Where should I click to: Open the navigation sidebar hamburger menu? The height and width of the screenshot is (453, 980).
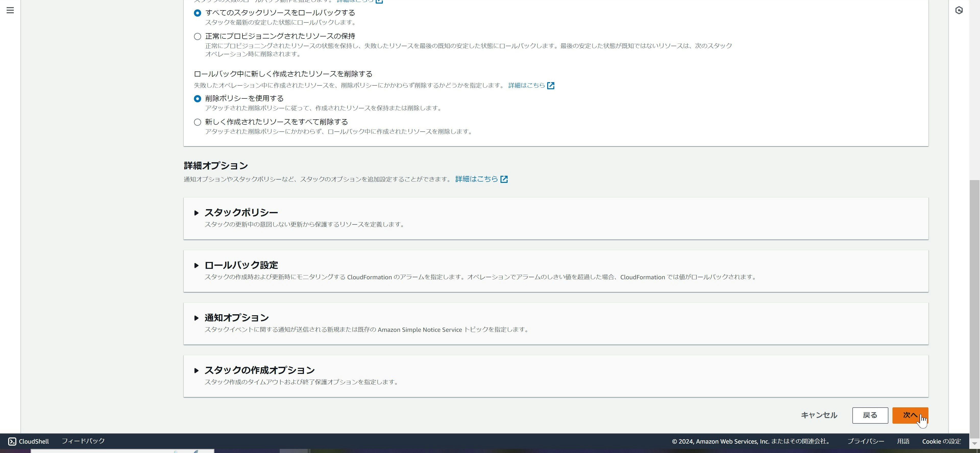(x=10, y=10)
